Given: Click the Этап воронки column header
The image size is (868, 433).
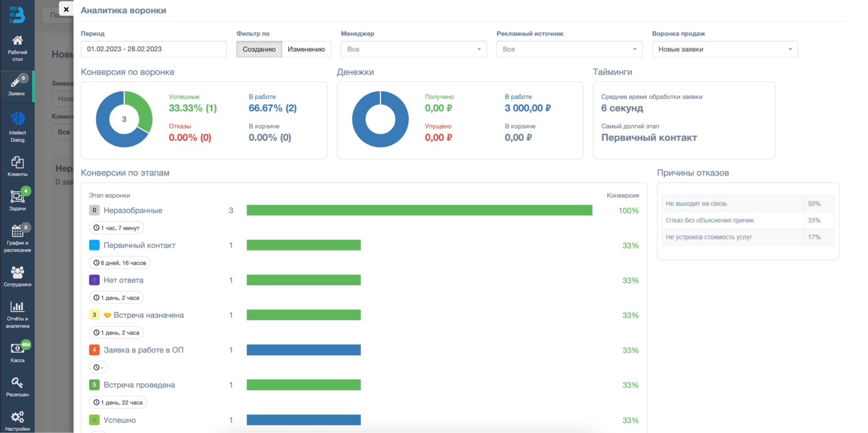Looking at the screenshot, I should 110,196.
